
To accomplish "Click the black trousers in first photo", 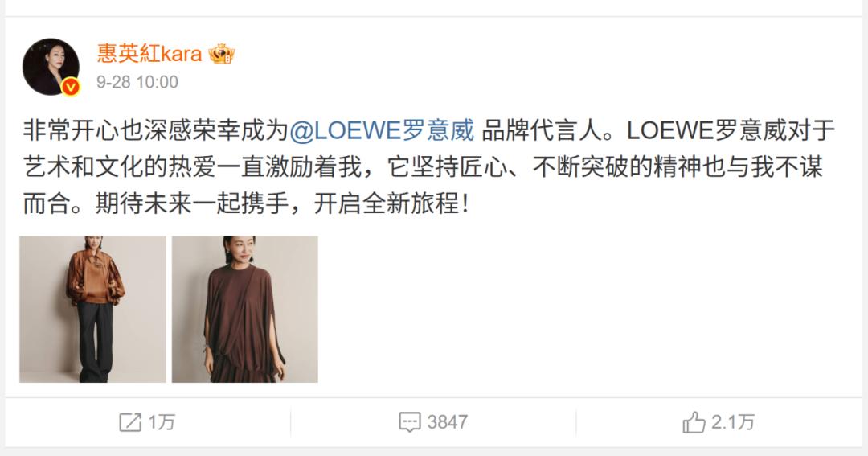I will coord(95,342).
